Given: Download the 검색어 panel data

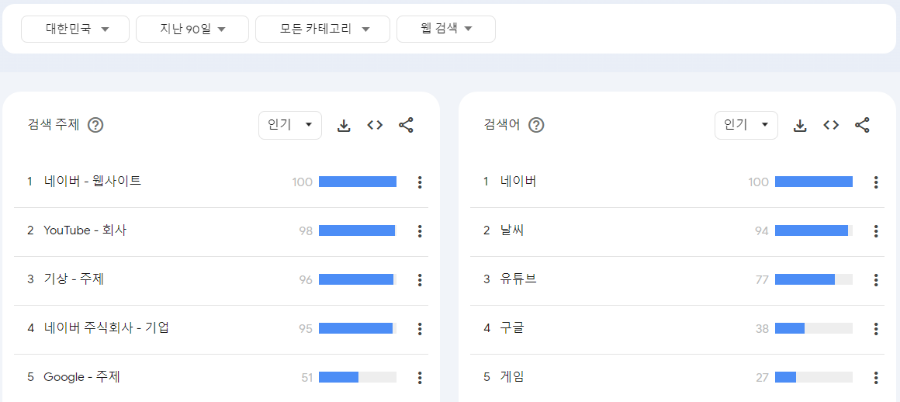Looking at the screenshot, I should (x=800, y=125).
